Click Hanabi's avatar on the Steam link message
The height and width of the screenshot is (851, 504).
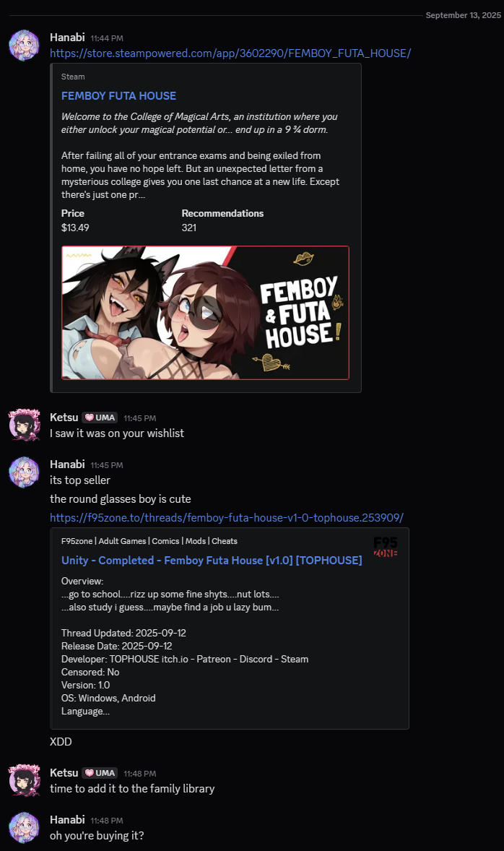[x=25, y=46]
